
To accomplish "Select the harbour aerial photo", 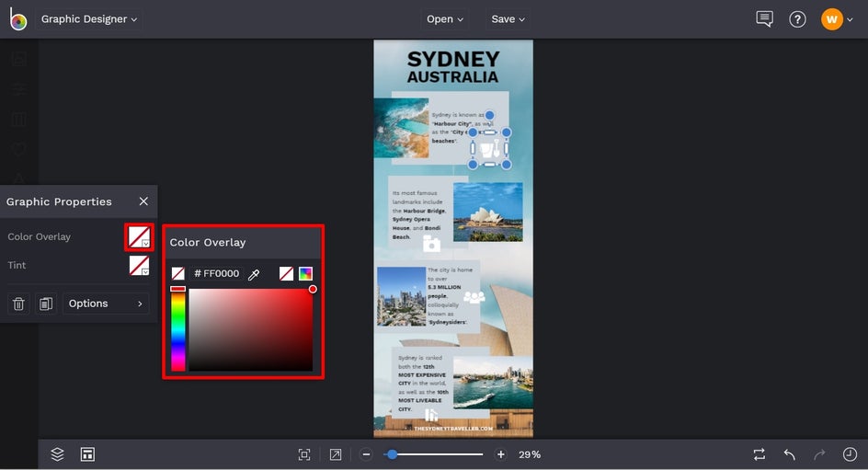I will click(x=493, y=383).
